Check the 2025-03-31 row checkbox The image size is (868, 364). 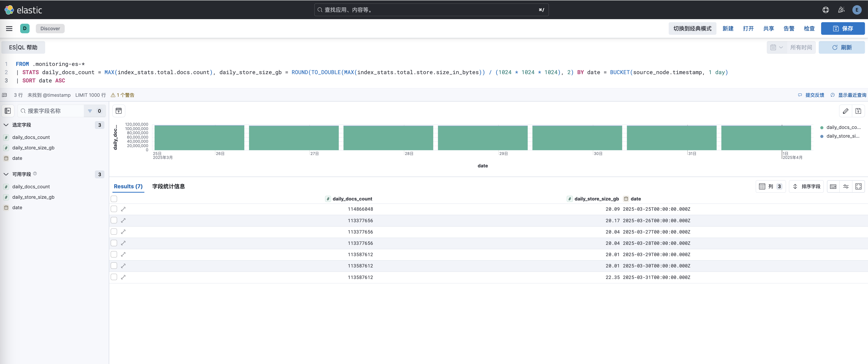click(x=114, y=277)
